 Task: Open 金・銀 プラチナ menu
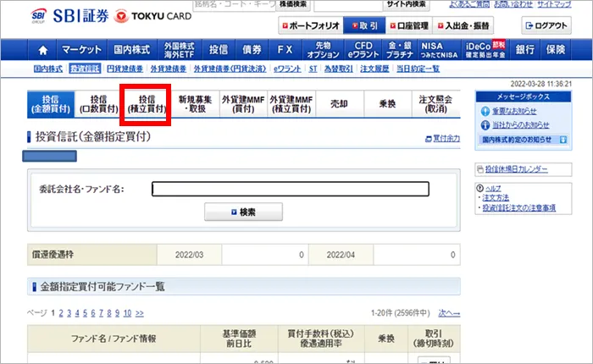[x=400, y=50]
